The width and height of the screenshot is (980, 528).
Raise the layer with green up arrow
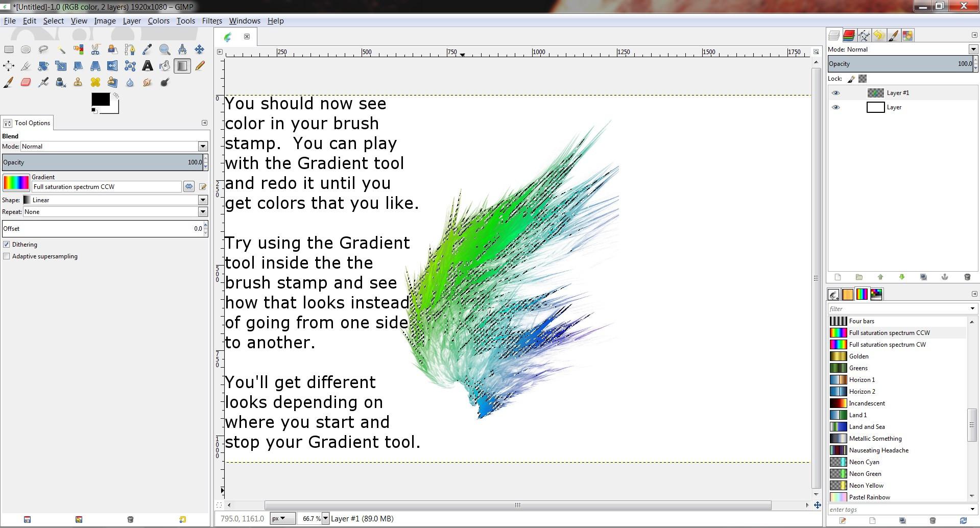click(880, 277)
